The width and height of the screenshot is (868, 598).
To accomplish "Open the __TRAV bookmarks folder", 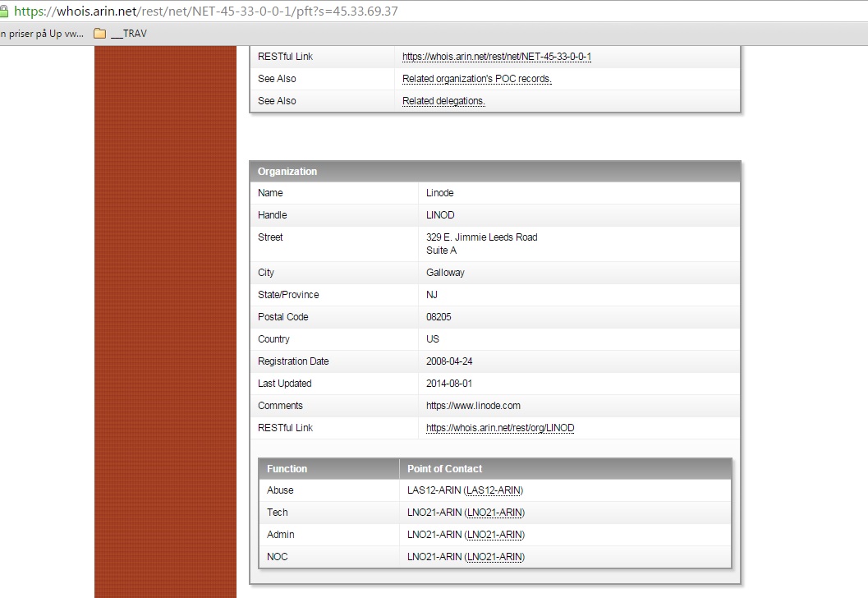I will [x=121, y=33].
